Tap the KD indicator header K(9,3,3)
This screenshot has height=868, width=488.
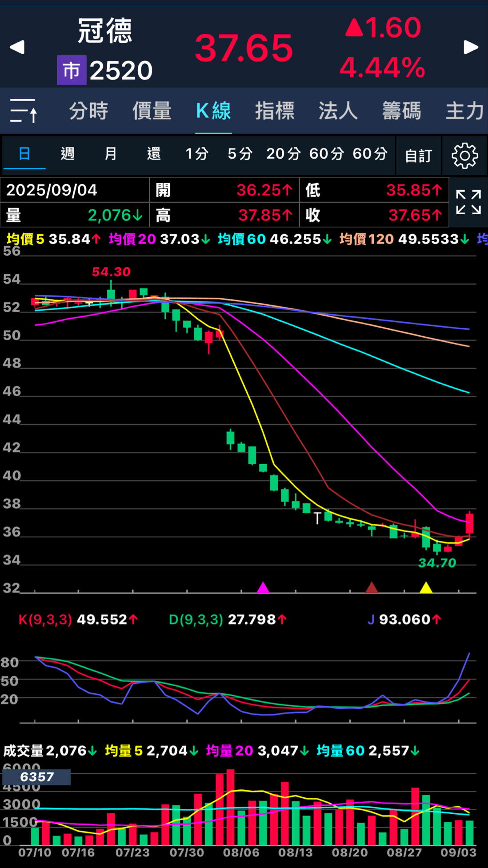[45, 619]
